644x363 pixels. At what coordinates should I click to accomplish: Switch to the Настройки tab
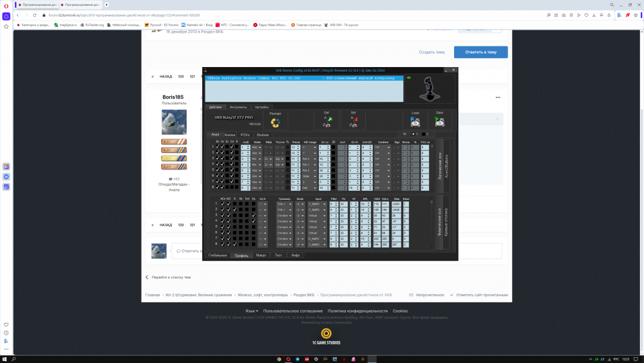261,107
